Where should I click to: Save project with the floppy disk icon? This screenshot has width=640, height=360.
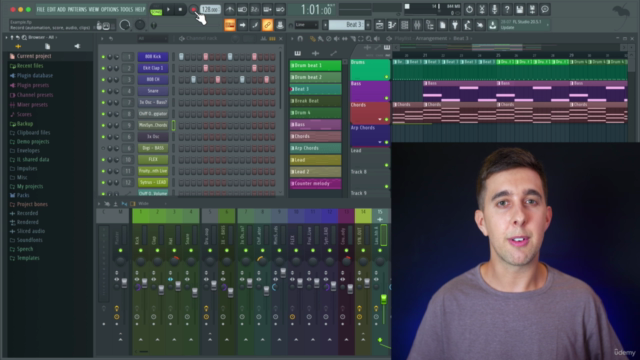pyautogui.click(x=520, y=9)
